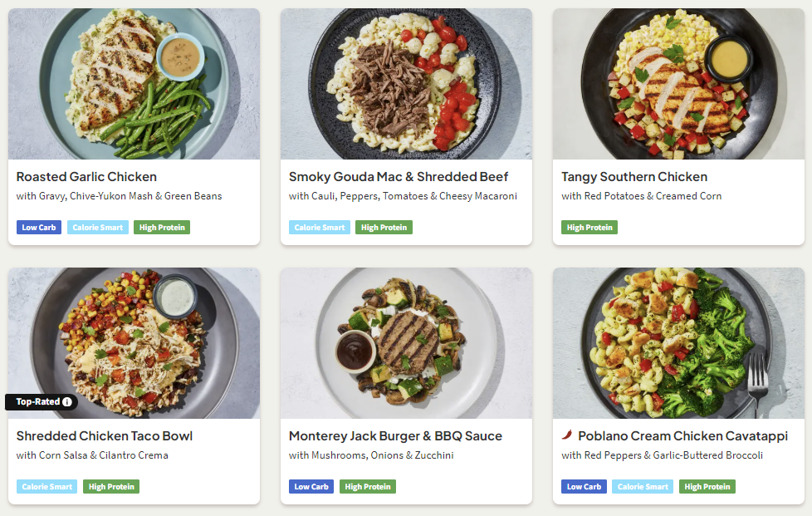The height and width of the screenshot is (516, 812).
Task: Open the Smoky Gouda Mac photo
Action: tap(406, 83)
